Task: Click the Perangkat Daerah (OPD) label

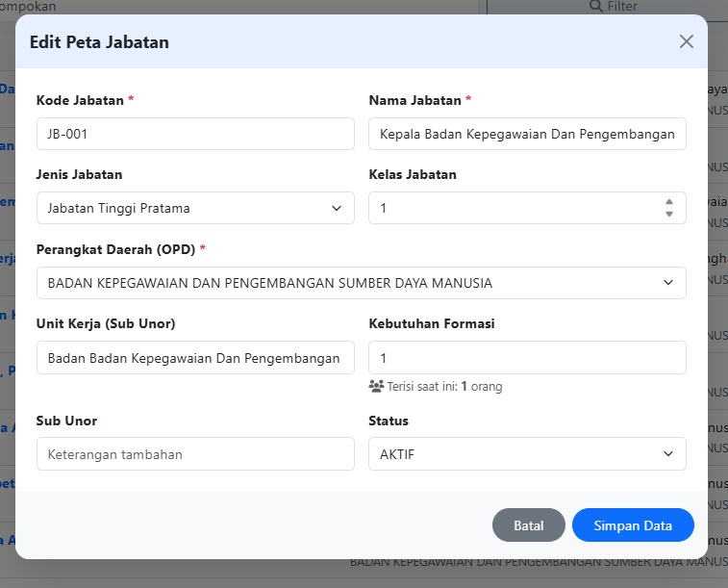Action: tap(115, 249)
